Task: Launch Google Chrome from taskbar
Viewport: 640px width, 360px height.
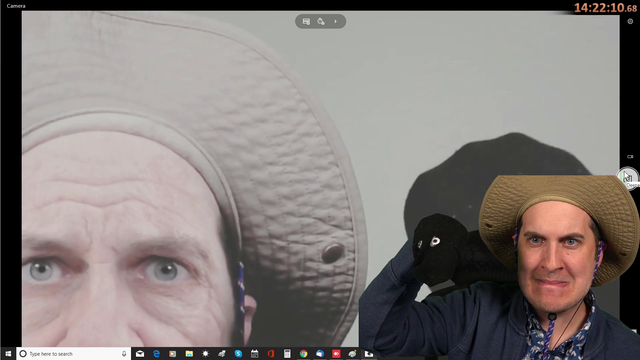Action: point(304,354)
